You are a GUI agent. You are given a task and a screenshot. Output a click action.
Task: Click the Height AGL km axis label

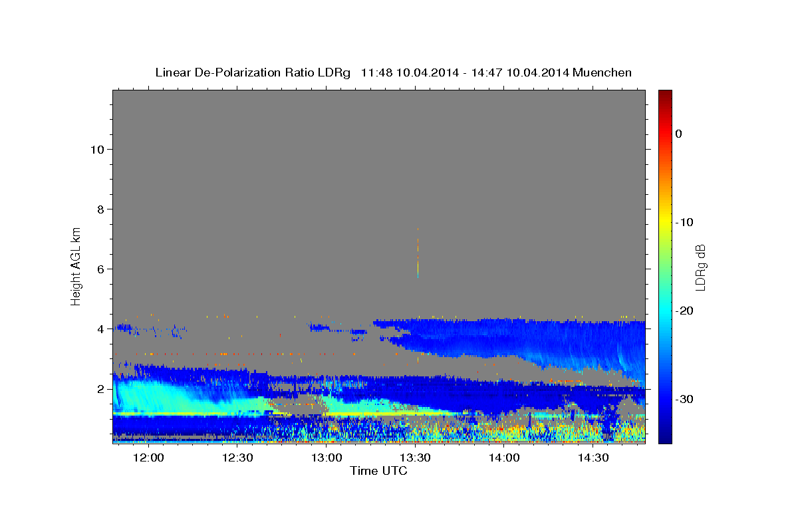[x=76, y=265]
